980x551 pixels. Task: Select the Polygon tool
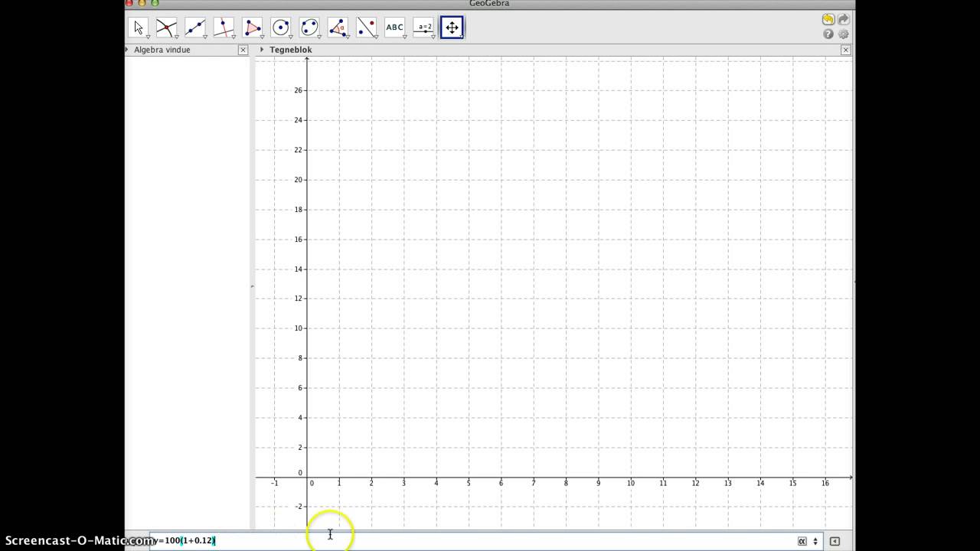point(253,28)
